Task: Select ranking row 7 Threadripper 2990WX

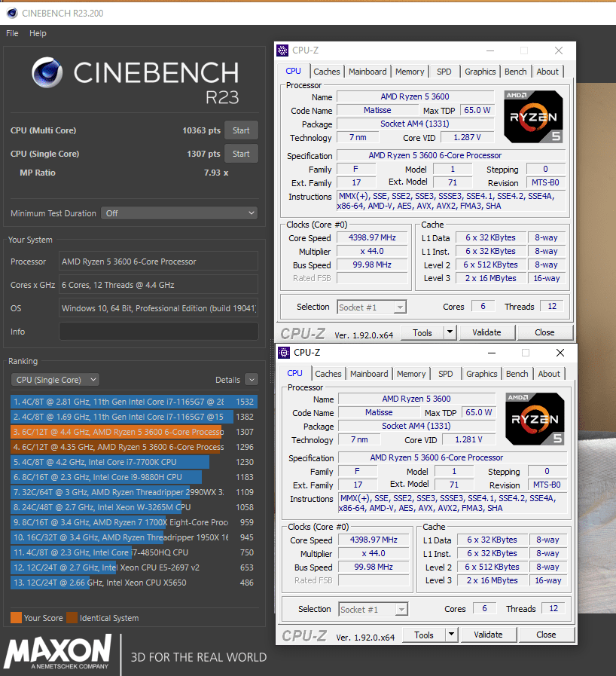Action: point(134,492)
